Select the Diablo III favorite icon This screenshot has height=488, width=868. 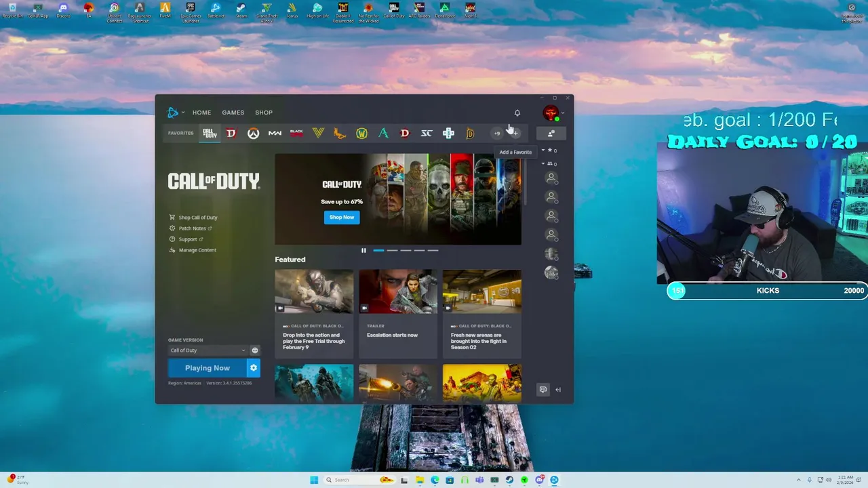click(405, 133)
